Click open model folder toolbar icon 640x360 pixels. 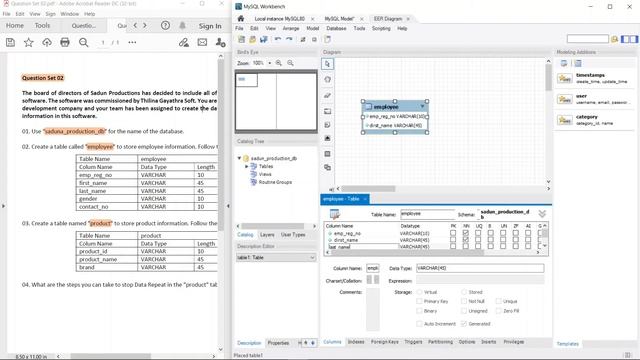click(253, 40)
